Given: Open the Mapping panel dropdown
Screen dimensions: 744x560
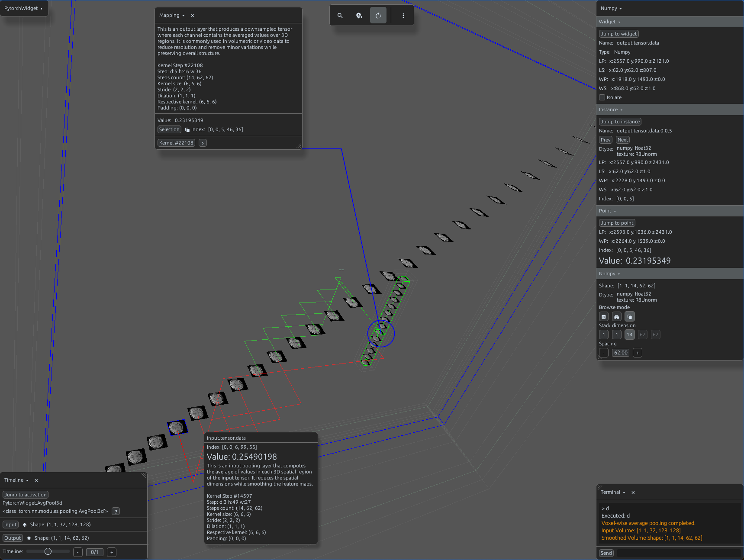Looking at the screenshot, I should pos(184,16).
